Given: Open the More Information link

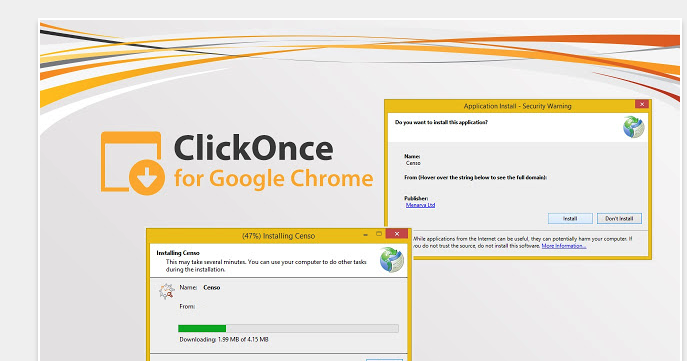Looking at the screenshot, I should [x=563, y=246].
